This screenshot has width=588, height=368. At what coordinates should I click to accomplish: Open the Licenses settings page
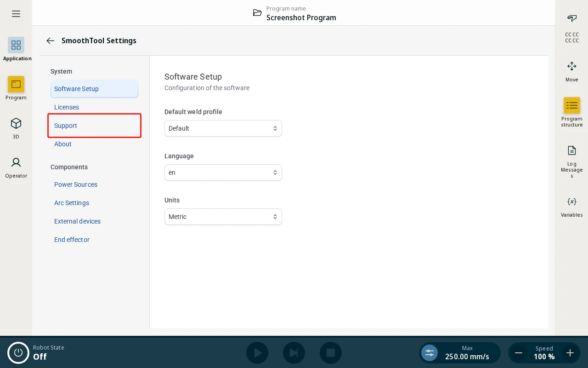[x=94, y=107]
